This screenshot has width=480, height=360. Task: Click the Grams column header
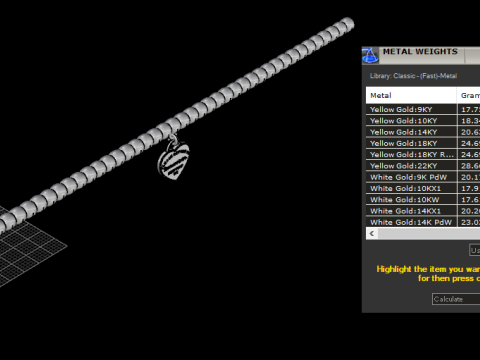coord(469,95)
